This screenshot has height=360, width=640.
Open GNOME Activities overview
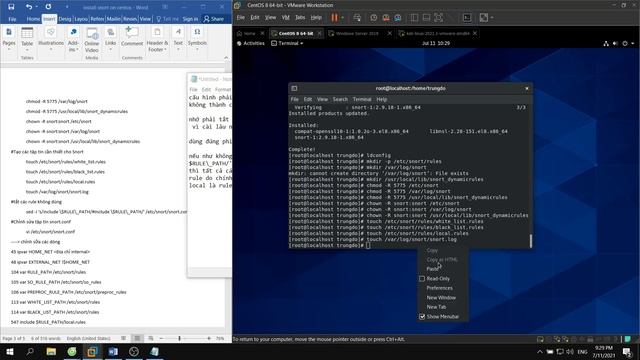pos(251,43)
